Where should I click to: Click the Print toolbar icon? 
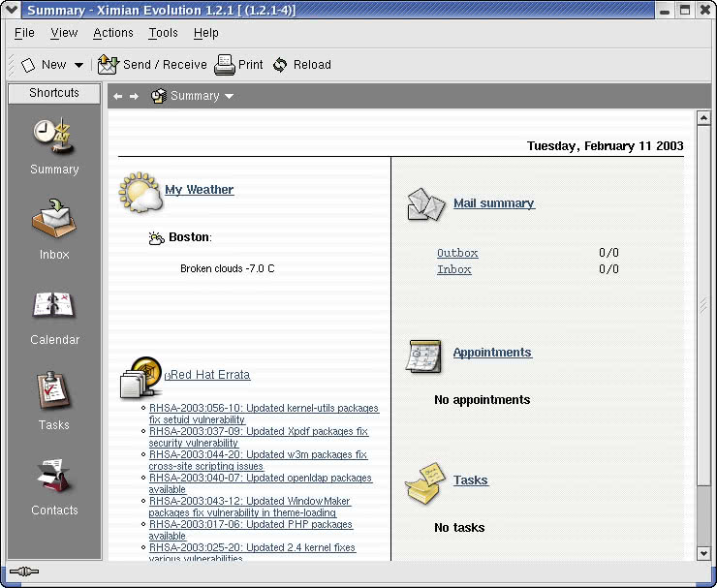pos(225,65)
